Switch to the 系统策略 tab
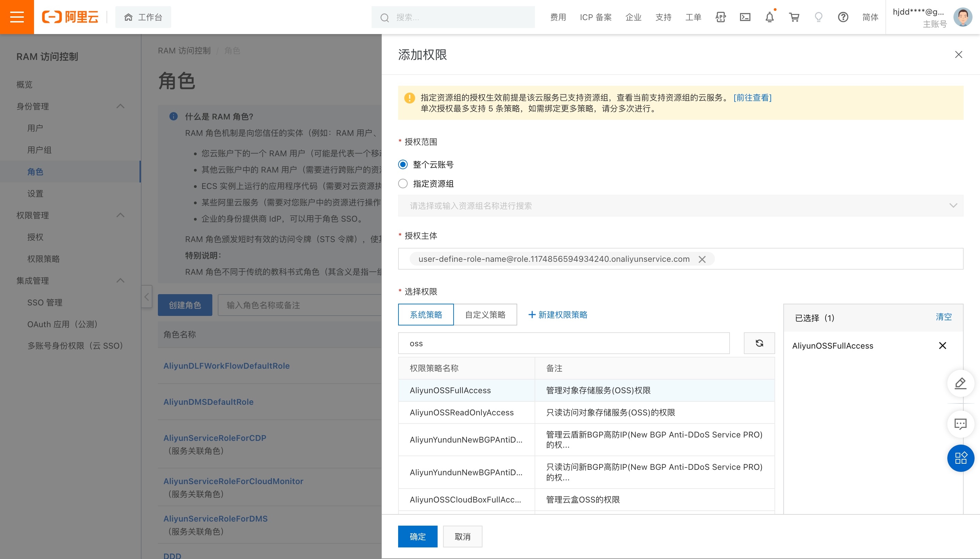This screenshot has width=980, height=559. (x=426, y=315)
